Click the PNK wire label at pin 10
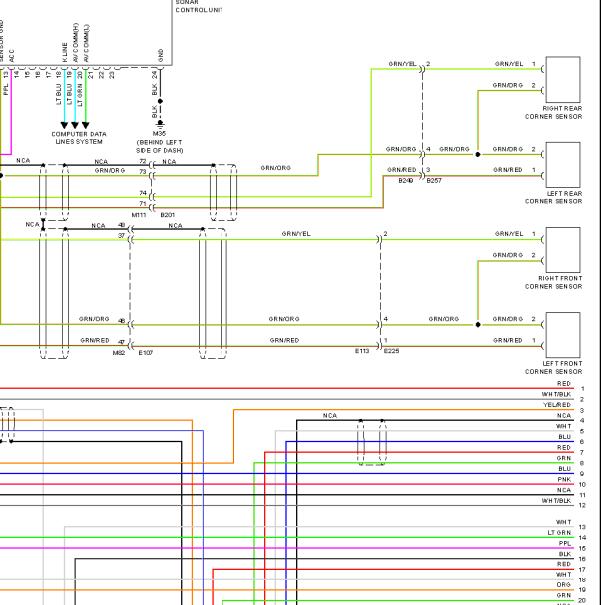601x605 pixels. tap(564, 479)
